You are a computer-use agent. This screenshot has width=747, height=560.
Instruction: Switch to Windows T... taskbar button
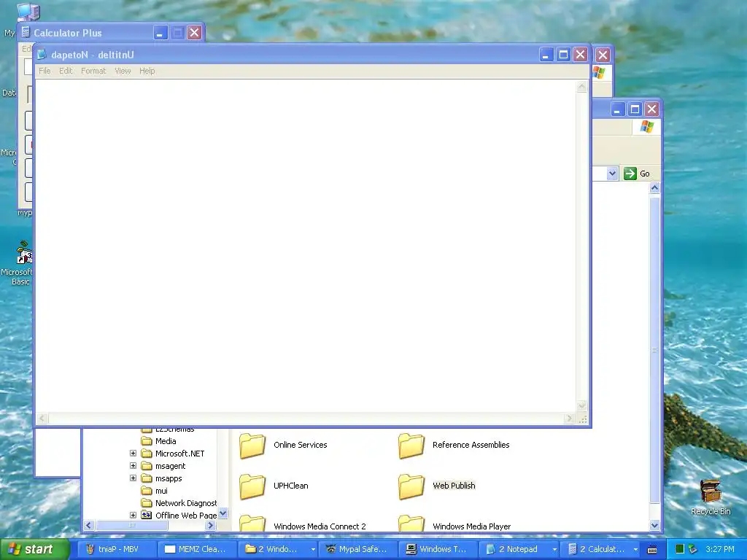(438, 549)
